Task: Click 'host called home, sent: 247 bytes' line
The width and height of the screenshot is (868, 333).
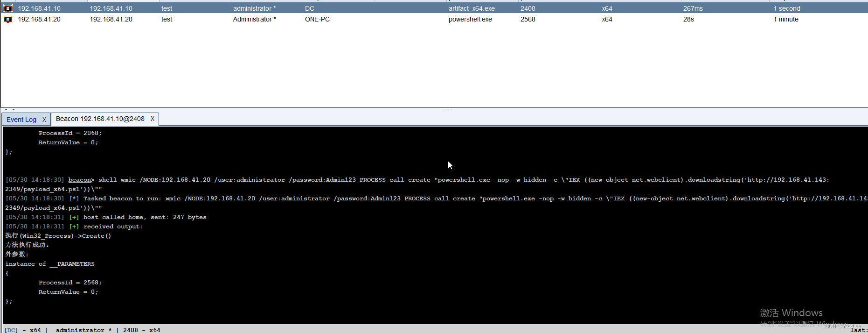Action: tap(145, 217)
